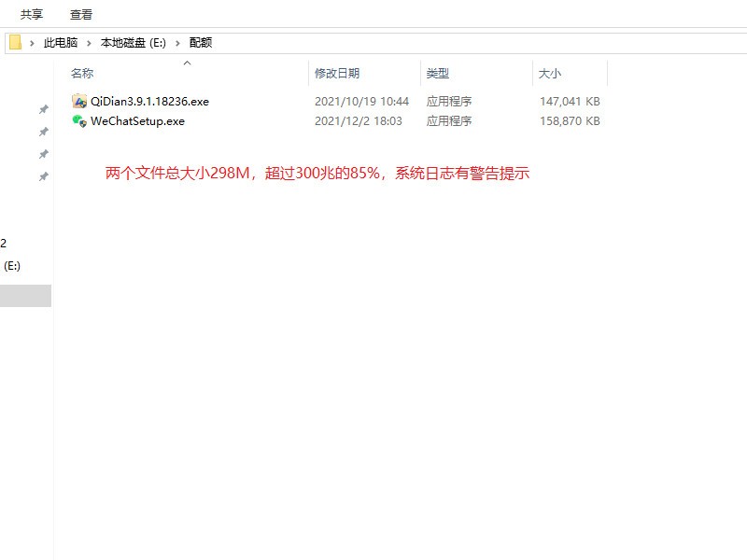Expand chevron after 本地磁盘 (E:) in address bar
747x560 pixels.
177,43
